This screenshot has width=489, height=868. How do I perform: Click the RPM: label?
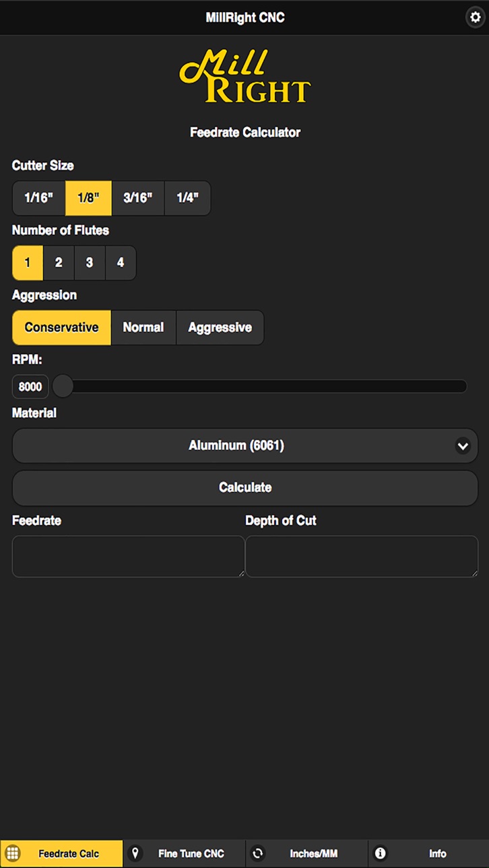[x=27, y=360]
